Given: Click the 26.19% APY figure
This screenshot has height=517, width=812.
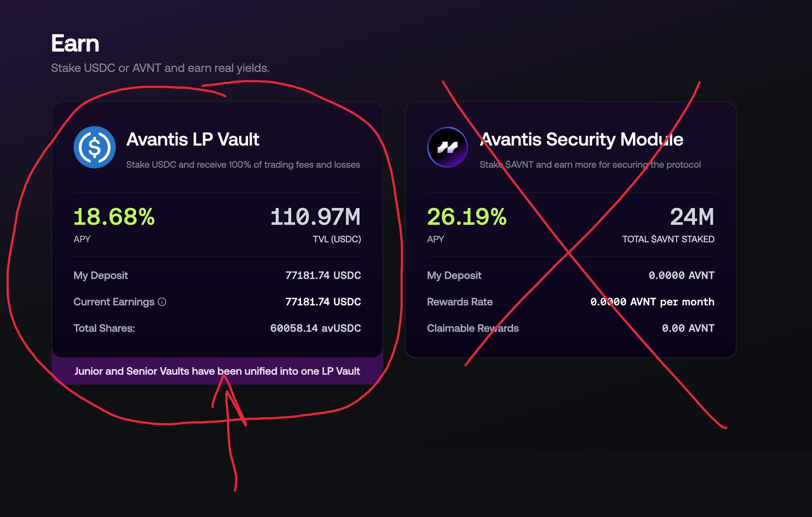Looking at the screenshot, I should pyautogui.click(x=467, y=216).
